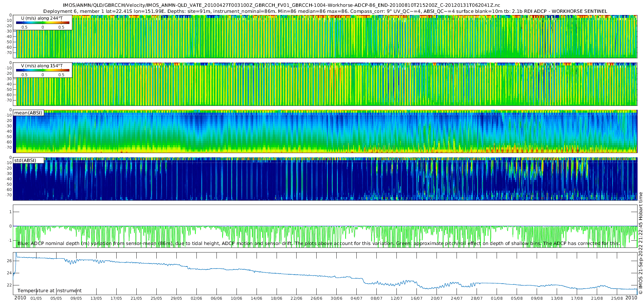Click the std(ABSI) heatmap panel
The width and height of the screenshot is (644, 304).
pos(325,179)
